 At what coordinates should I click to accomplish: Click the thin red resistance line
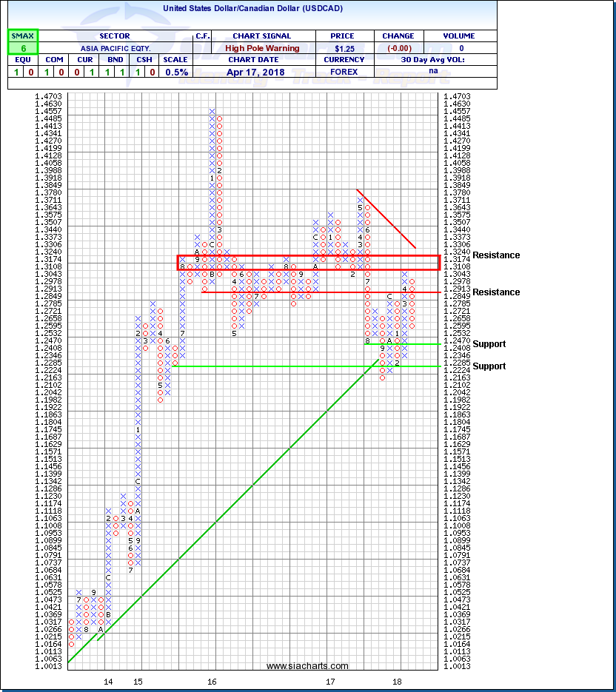click(311, 292)
